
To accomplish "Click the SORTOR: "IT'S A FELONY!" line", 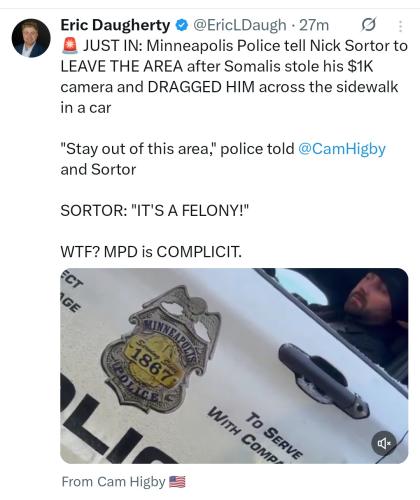I will [155, 210].
